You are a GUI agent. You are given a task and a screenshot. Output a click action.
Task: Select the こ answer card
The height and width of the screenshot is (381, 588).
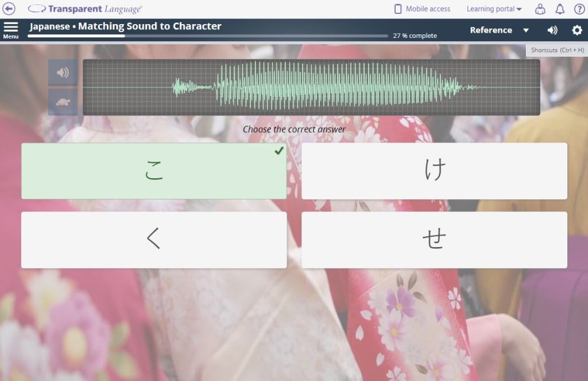[153, 171]
